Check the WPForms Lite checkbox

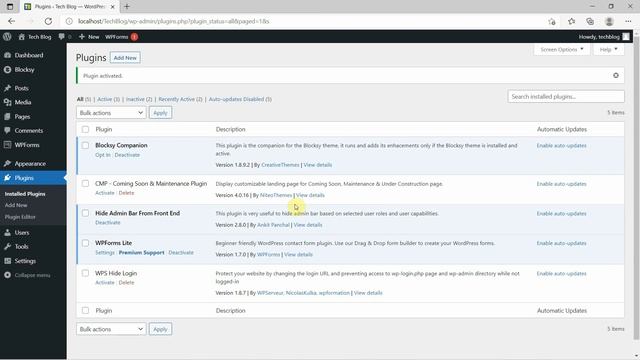point(85,243)
